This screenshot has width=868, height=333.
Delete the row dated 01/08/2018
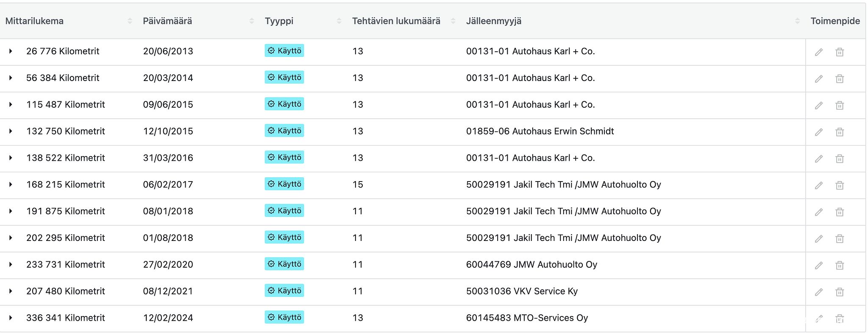840,238
